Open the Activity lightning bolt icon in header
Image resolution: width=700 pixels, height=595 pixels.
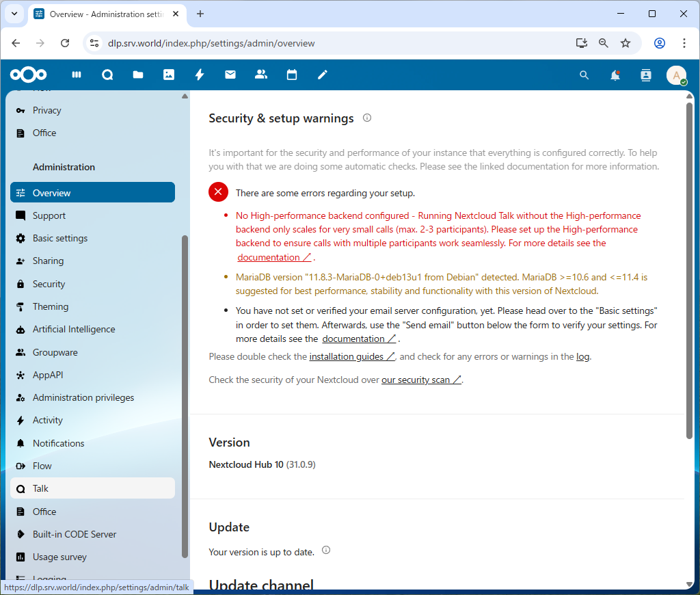click(200, 75)
